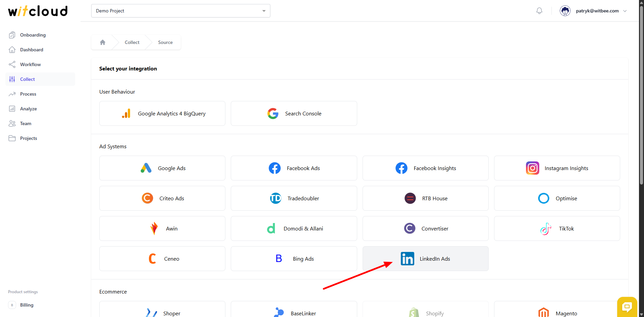Choose the Shoper ecommerce integration
Screen dimensions: 644x317
(162, 309)
